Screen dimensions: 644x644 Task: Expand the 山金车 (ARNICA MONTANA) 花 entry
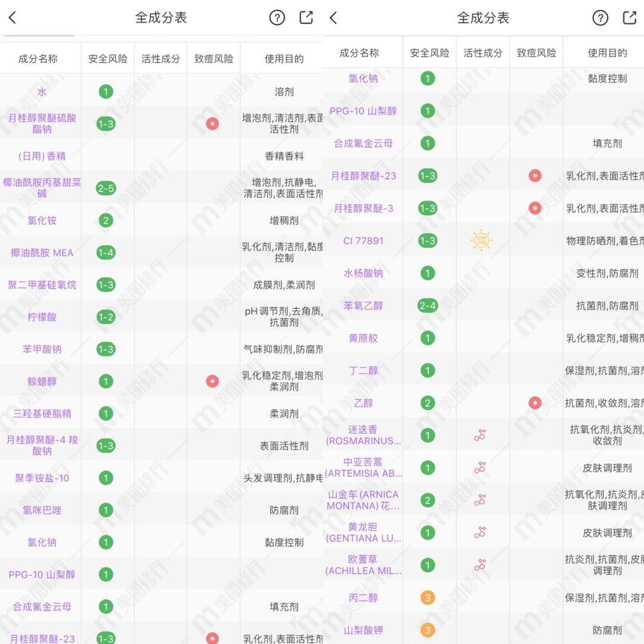click(x=363, y=500)
